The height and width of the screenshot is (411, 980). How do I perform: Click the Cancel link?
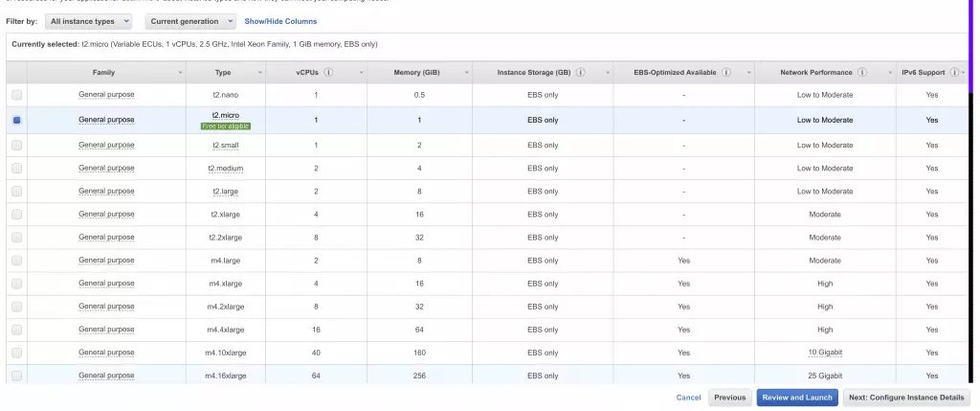pyautogui.click(x=688, y=398)
